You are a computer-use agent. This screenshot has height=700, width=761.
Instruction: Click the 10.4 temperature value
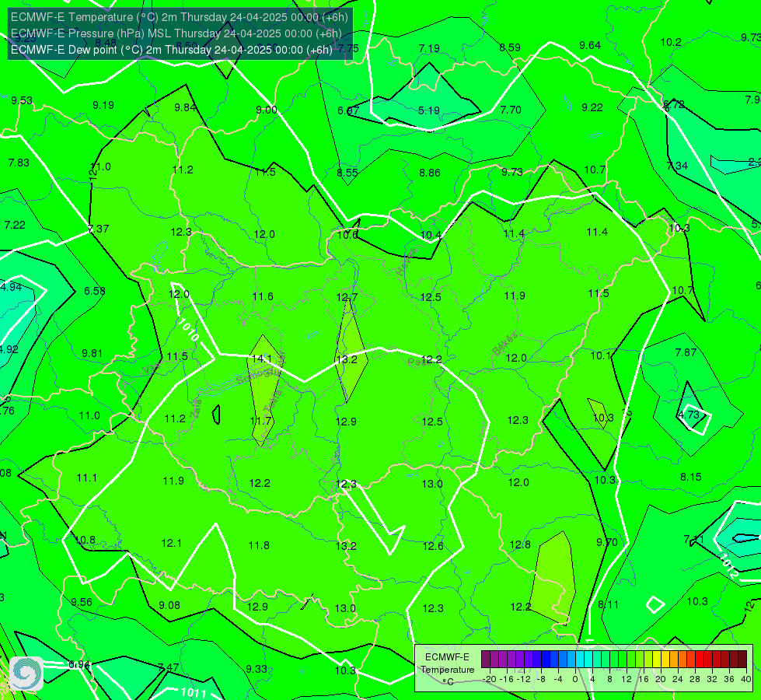(x=431, y=235)
